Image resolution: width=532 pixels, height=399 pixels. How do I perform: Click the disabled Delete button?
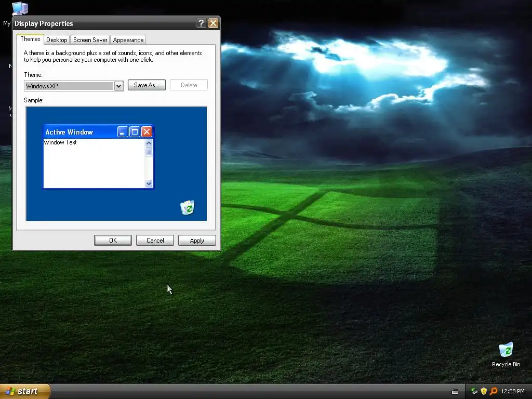[x=189, y=85]
